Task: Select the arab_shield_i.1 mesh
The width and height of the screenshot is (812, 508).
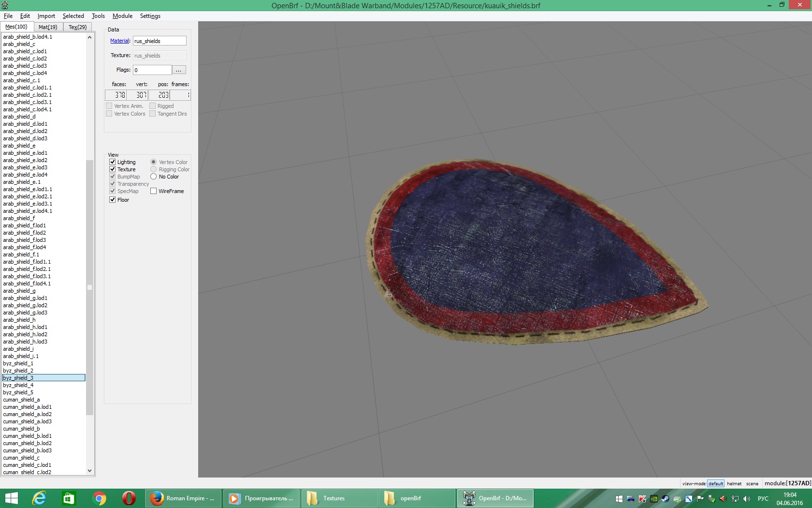Action: pyautogui.click(x=43, y=356)
